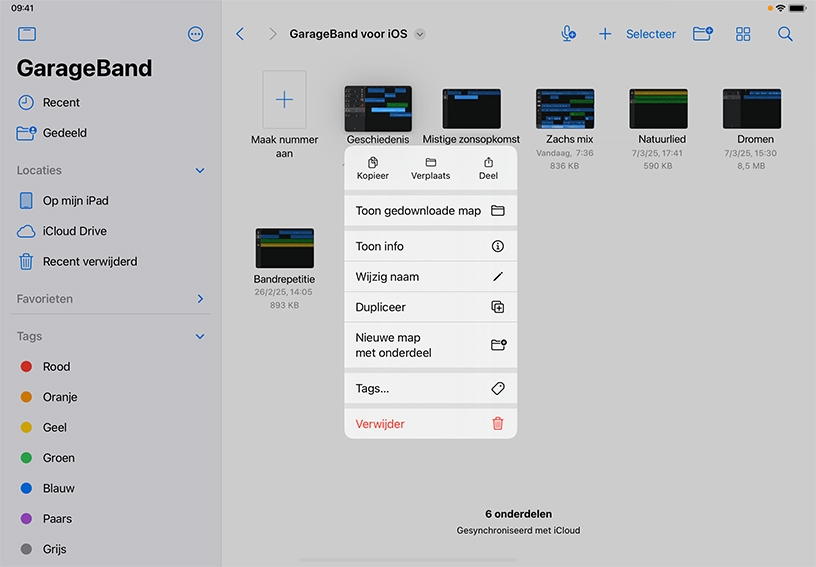Select the Groen tag
816x567 pixels.
click(x=110, y=458)
